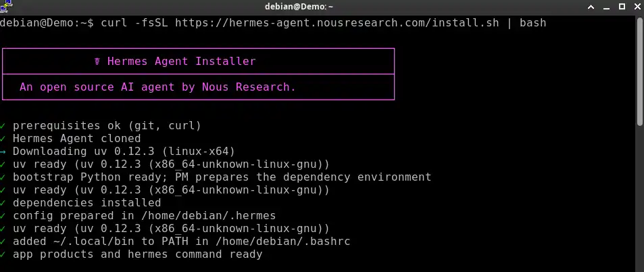Click the arrow before 'Downloading uv 0.12.3'

click(x=3, y=152)
